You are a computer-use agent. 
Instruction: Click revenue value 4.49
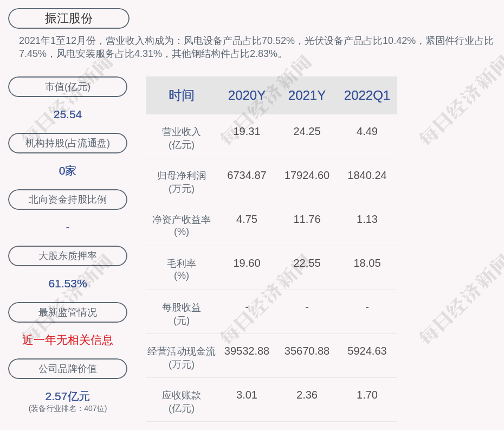[x=367, y=132]
